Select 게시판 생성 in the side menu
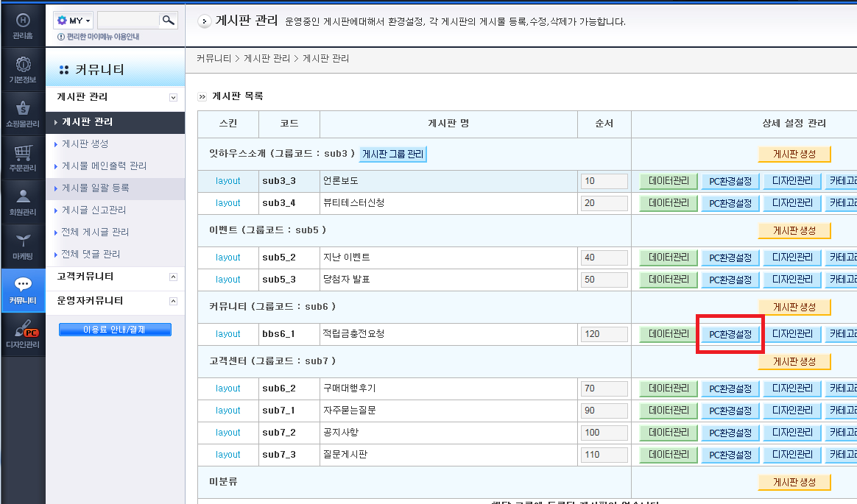Viewport: 857px width, 504px height. (85, 143)
